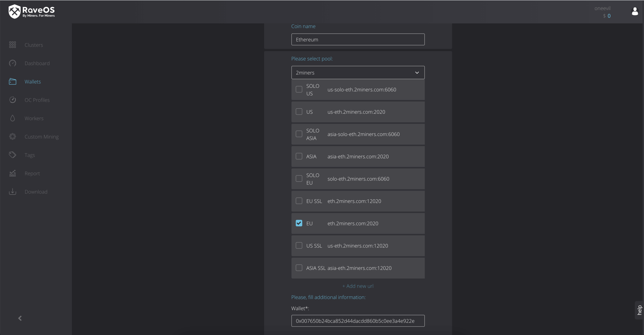The height and width of the screenshot is (335, 644).
Task: Check the EU SSL pool checkbox
Action: 299,201
